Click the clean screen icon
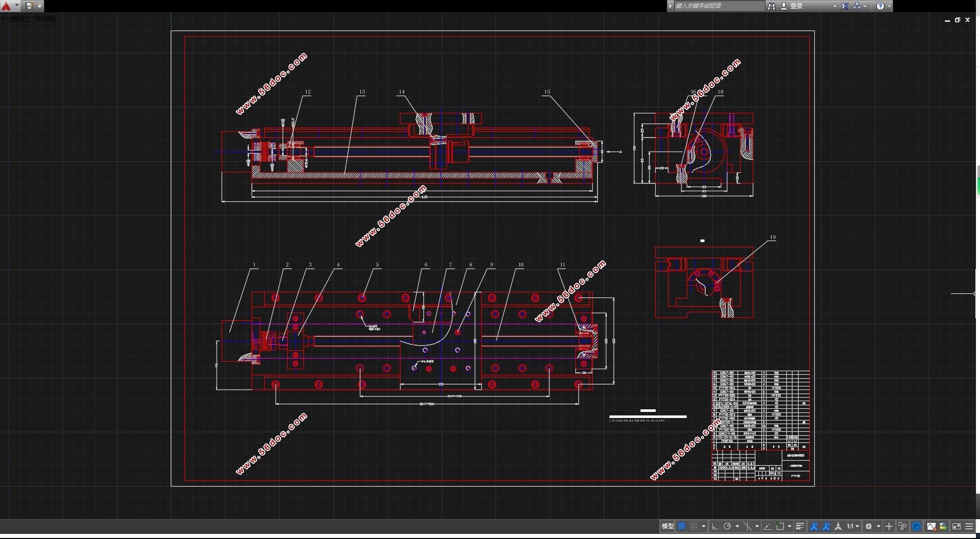Image resolution: width=980 pixels, height=539 pixels. (957, 526)
